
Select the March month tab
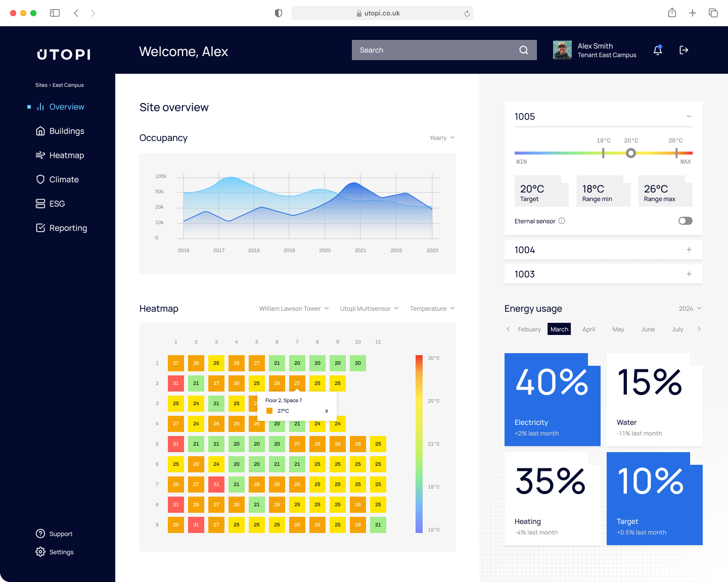click(559, 329)
